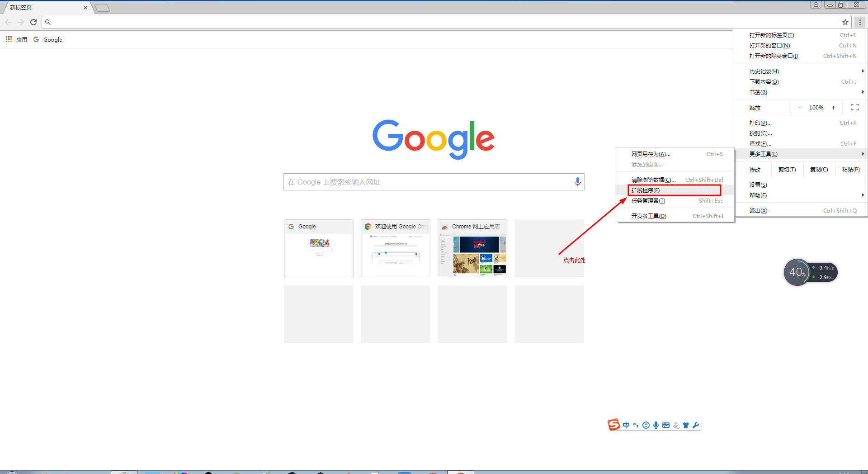The width and height of the screenshot is (868, 474).
Task: Open a new incognito window via 打开新的隐身窗口
Action: coord(800,56)
